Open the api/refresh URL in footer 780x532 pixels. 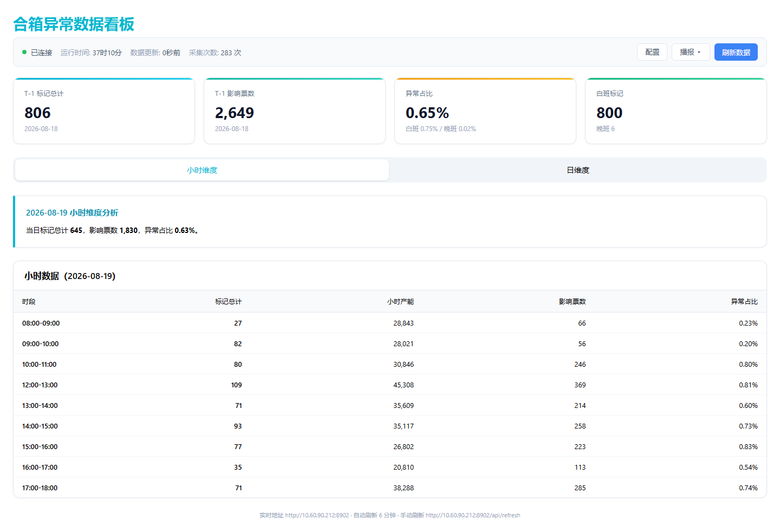pyautogui.click(x=473, y=515)
